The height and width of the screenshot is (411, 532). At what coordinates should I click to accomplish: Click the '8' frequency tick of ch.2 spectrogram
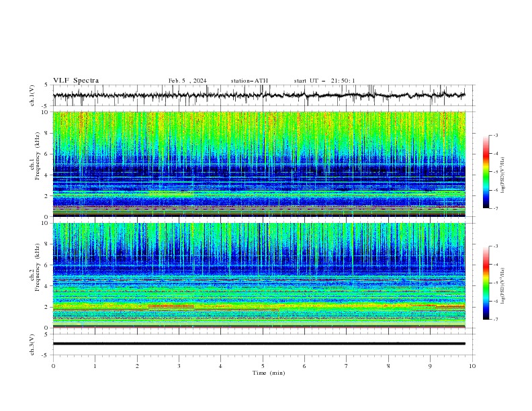[48, 244]
